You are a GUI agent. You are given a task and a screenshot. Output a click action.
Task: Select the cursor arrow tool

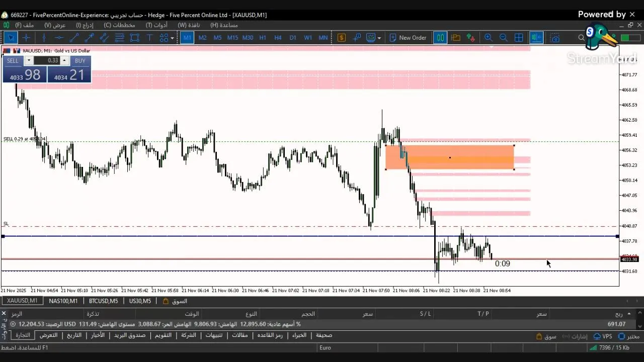point(11,38)
